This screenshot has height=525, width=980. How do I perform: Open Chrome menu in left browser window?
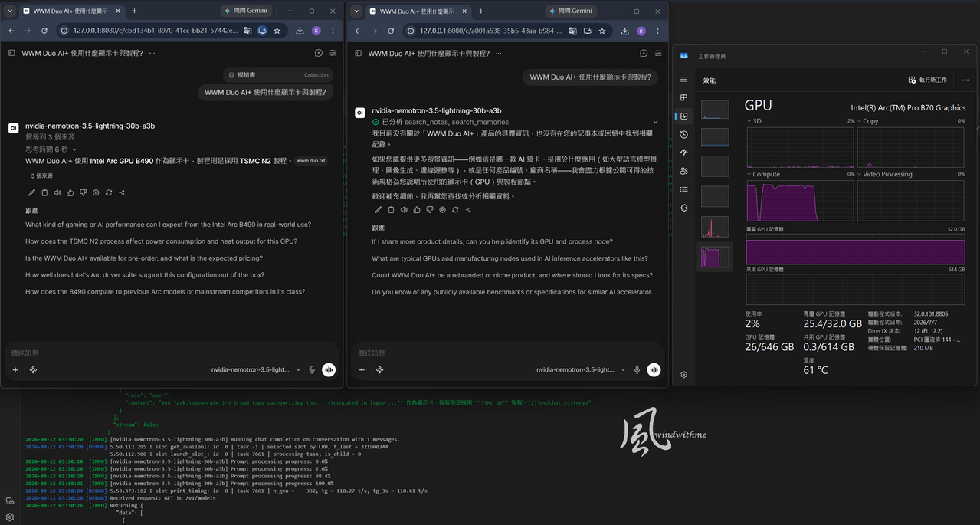tap(333, 31)
